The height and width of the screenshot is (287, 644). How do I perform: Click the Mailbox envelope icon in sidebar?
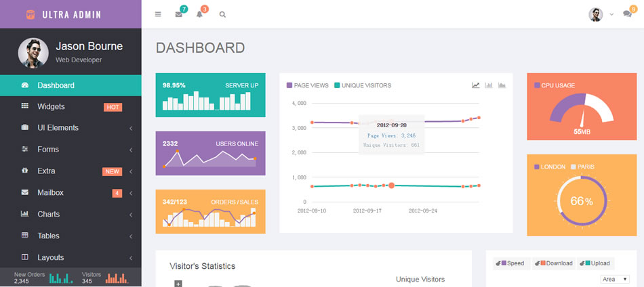25,192
